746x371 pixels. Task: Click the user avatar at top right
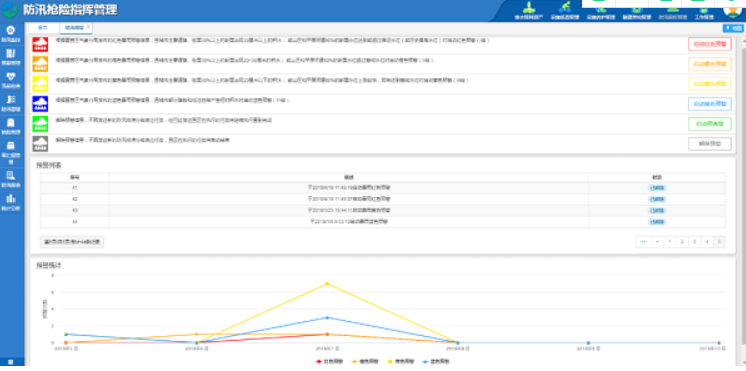point(733,9)
